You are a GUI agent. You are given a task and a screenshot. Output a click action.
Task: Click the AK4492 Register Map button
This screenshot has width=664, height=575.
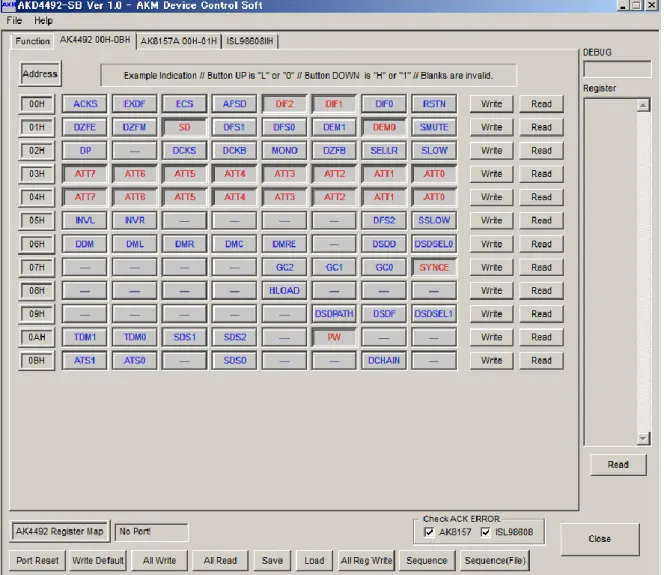point(59,531)
